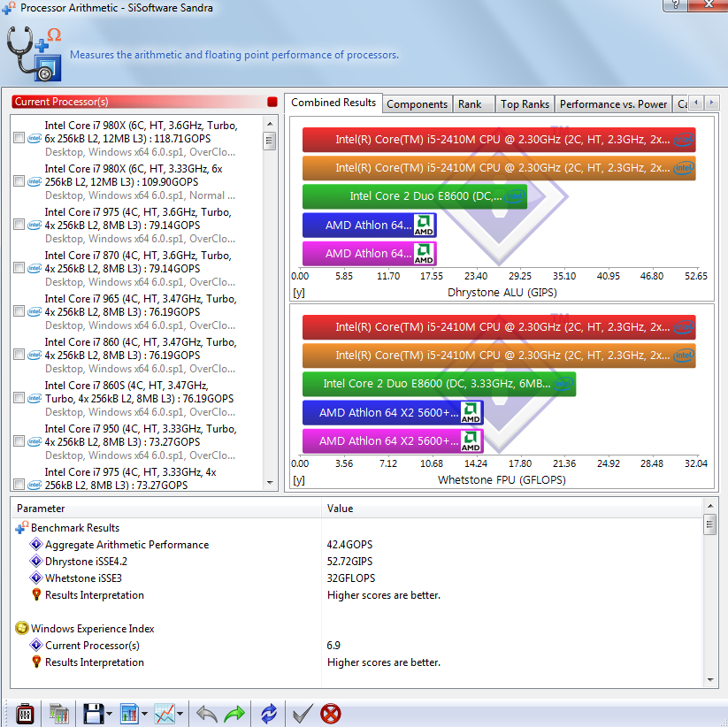Screen dimensions: 728x727
Task: Click the Value column header
Action: pos(511,509)
